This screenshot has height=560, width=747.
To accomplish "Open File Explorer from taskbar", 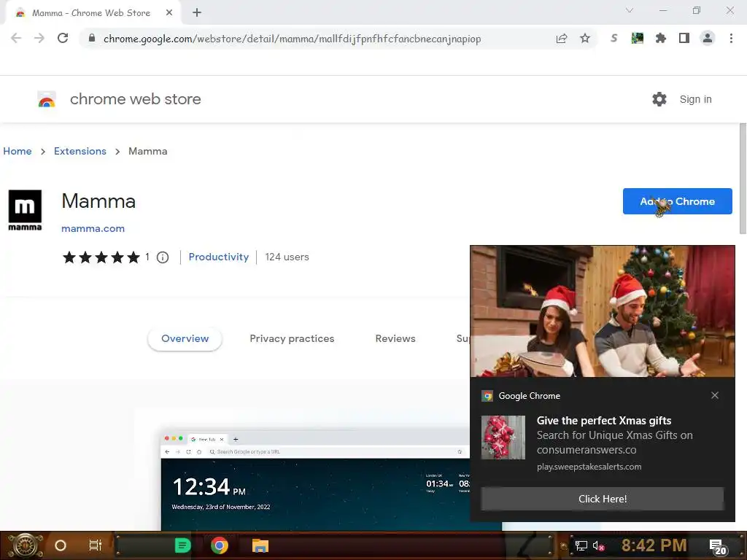I will click(260, 545).
